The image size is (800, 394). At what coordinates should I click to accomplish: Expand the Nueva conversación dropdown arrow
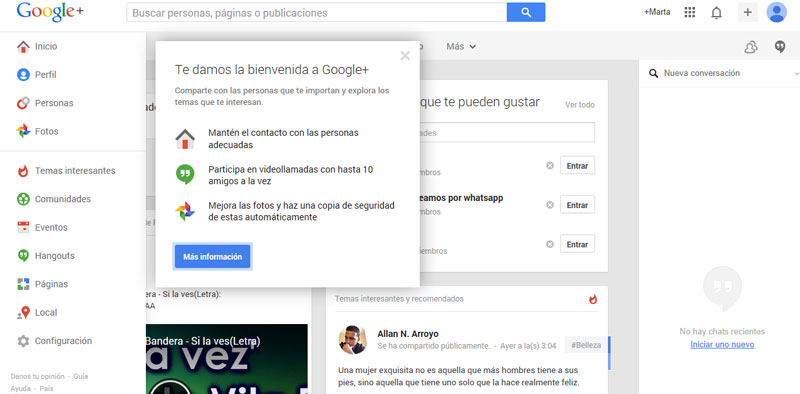(796, 74)
